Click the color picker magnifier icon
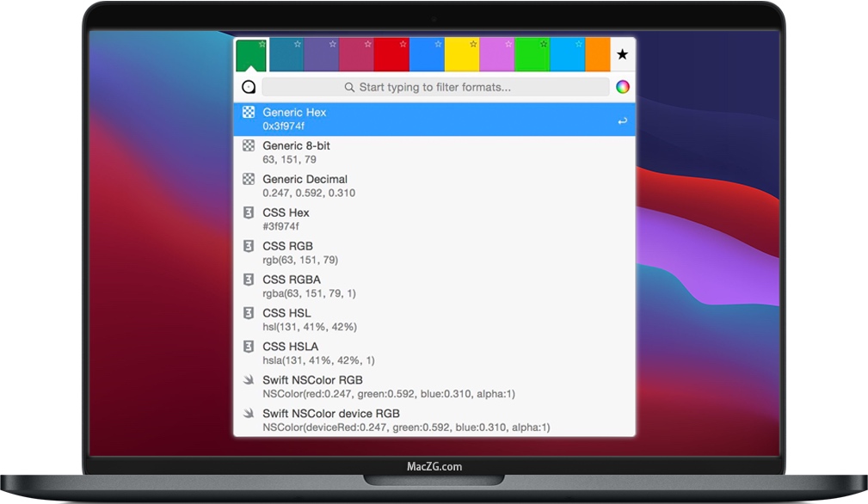This screenshot has height=504, width=868. click(x=249, y=87)
